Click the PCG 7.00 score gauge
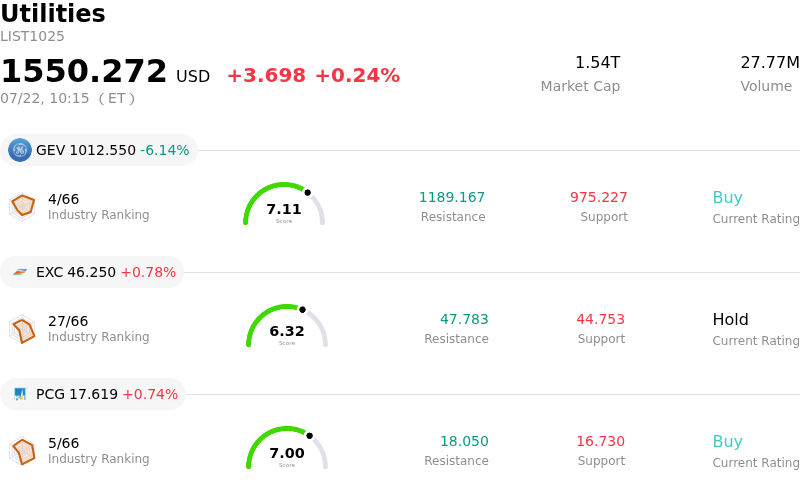The width and height of the screenshot is (800, 488). (287, 448)
